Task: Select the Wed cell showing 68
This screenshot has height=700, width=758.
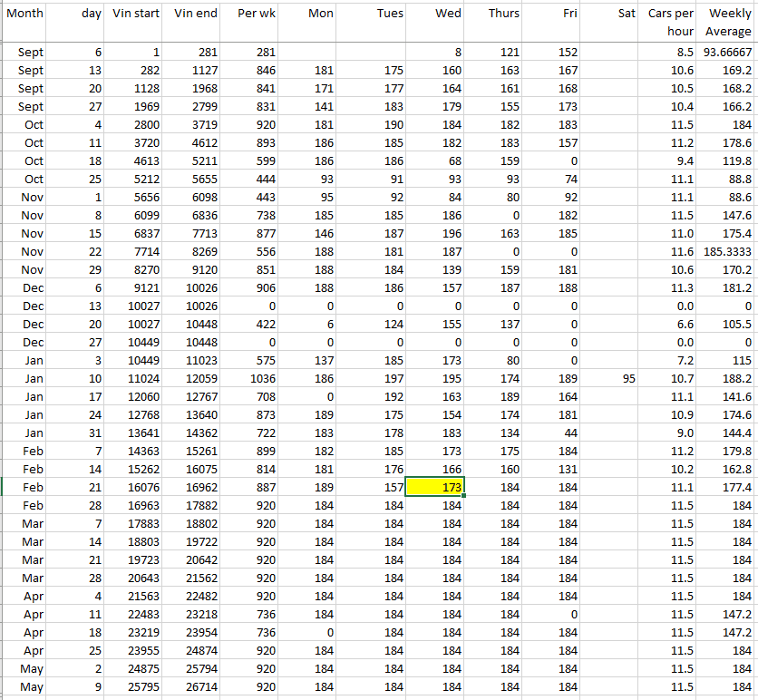Action: click(434, 160)
